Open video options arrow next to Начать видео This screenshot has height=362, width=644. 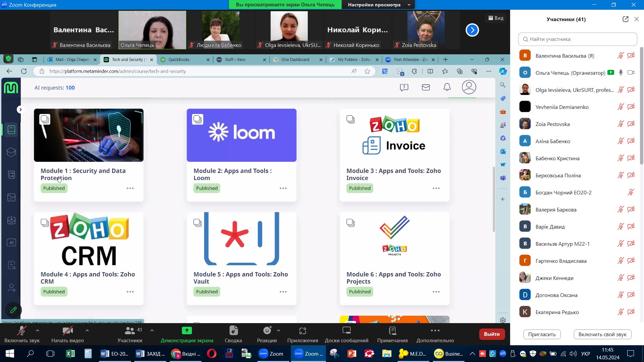(x=87, y=330)
